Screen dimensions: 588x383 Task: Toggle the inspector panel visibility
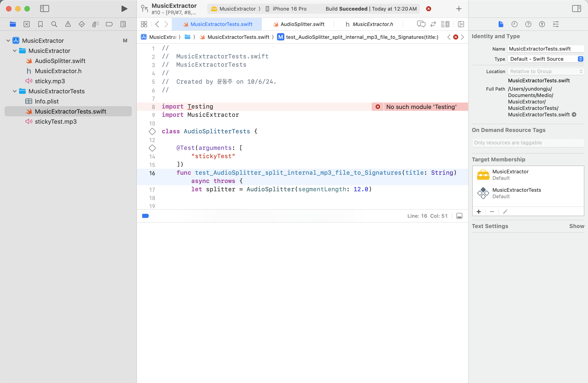[576, 9]
